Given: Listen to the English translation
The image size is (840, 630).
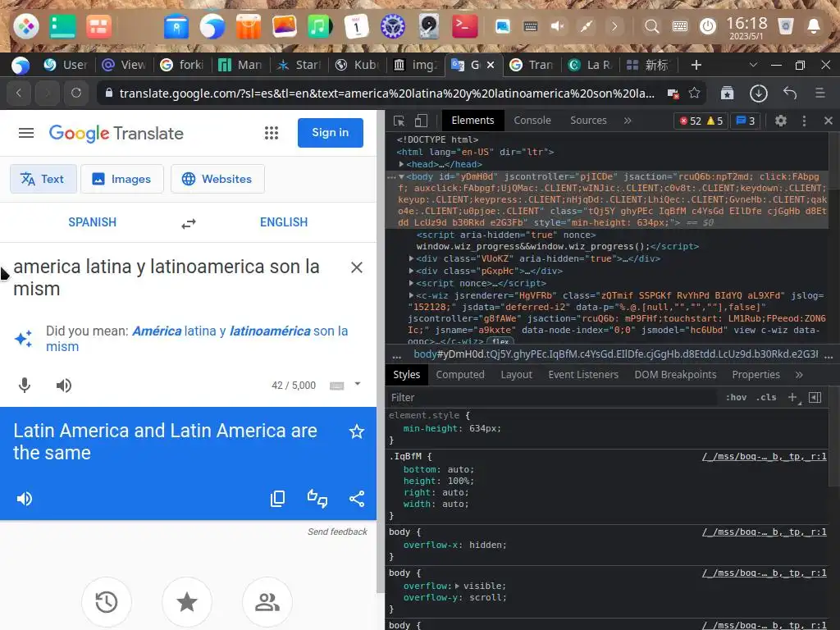Looking at the screenshot, I should pyautogui.click(x=24, y=499).
